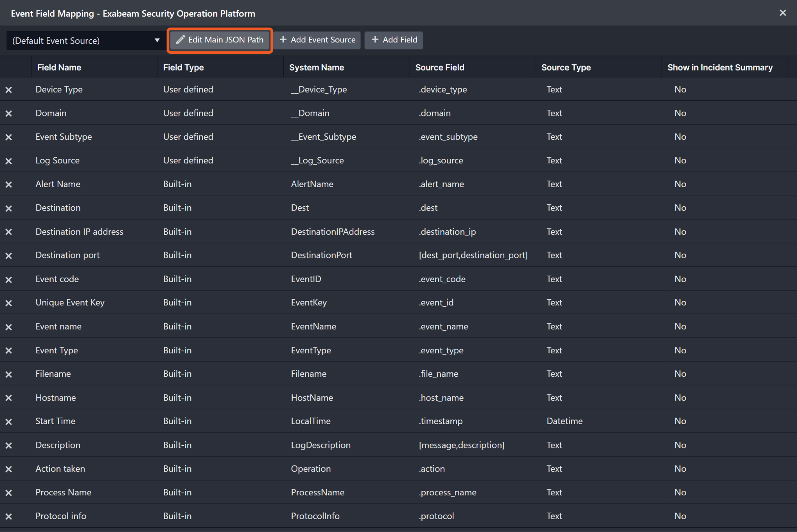This screenshot has height=532, width=797.
Task: Click Show in Incident Summary header
Action: click(x=720, y=67)
